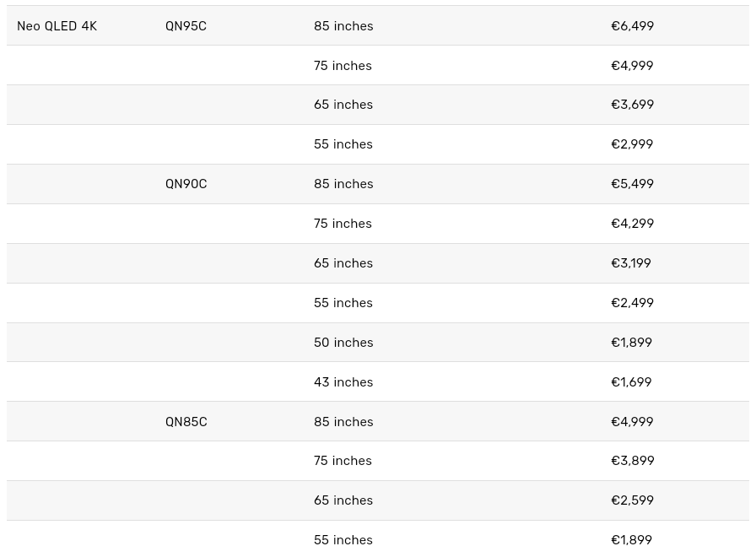
Task: Click 85 inches in the QN95C row
Action: (343, 26)
